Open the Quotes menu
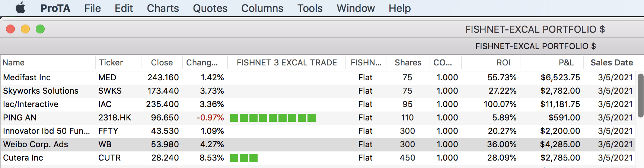The height and width of the screenshot is (168, 644). pos(210,8)
